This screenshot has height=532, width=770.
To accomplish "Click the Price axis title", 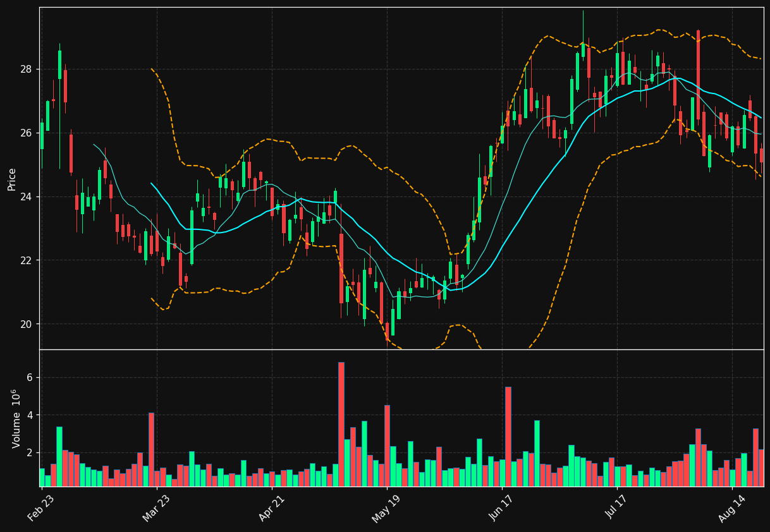I will click(12, 179).
